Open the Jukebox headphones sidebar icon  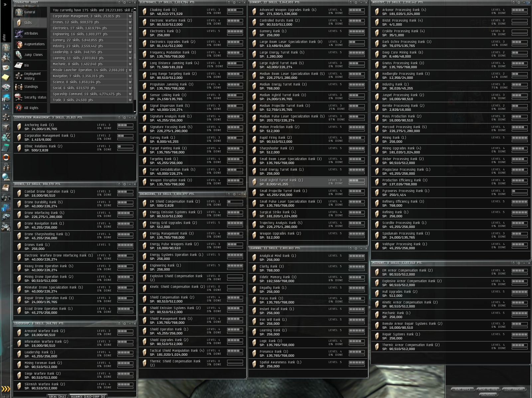coord(6,197)
